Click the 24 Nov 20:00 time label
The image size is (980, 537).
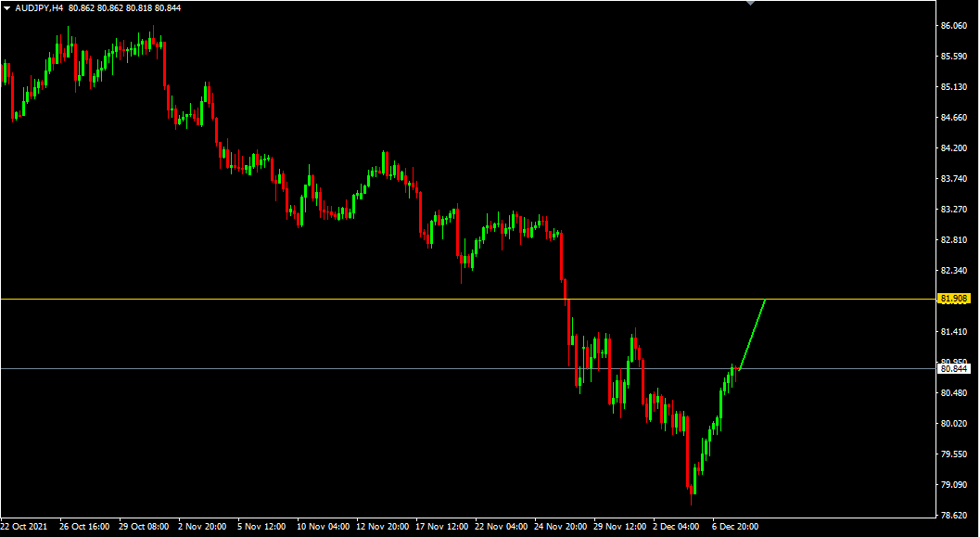(559, 527)
